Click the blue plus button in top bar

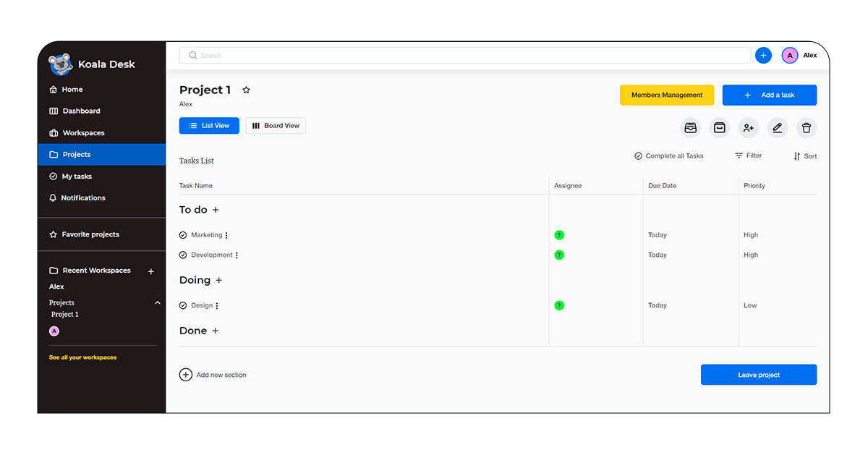pos(763,56)
